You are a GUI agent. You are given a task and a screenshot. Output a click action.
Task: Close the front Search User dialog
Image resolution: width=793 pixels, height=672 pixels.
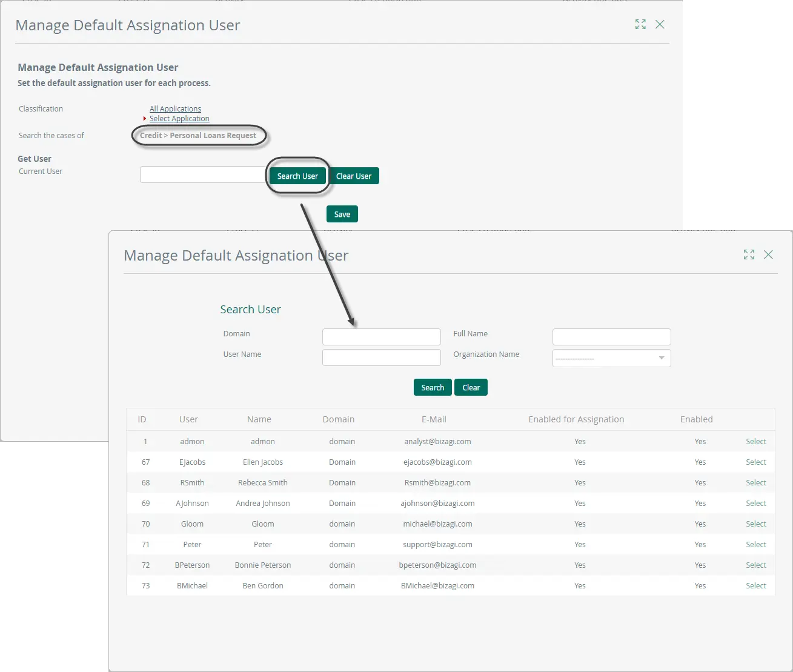(768, 254)
